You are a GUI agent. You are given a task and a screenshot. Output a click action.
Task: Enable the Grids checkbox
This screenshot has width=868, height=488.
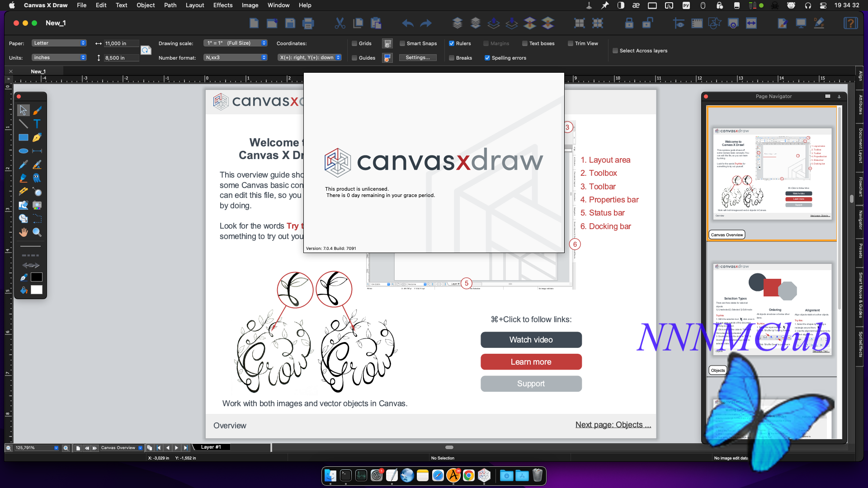[355, 43]
